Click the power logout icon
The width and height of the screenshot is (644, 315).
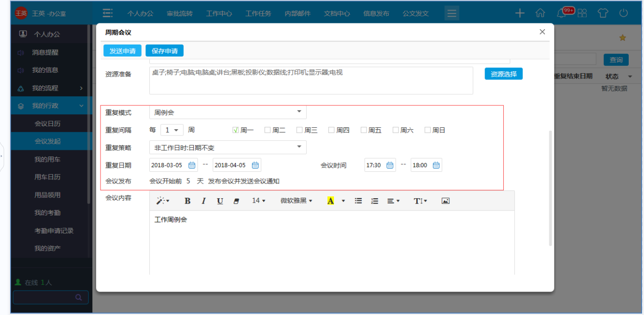pos(623,13)
